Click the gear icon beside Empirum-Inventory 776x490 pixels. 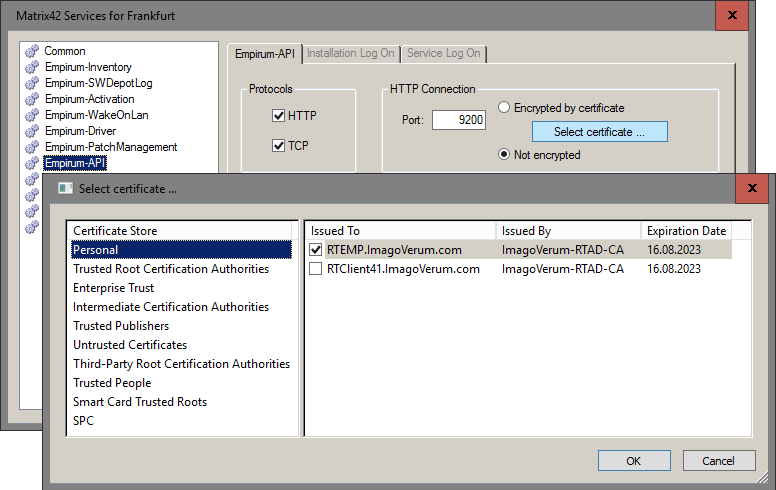pos(32,67)
